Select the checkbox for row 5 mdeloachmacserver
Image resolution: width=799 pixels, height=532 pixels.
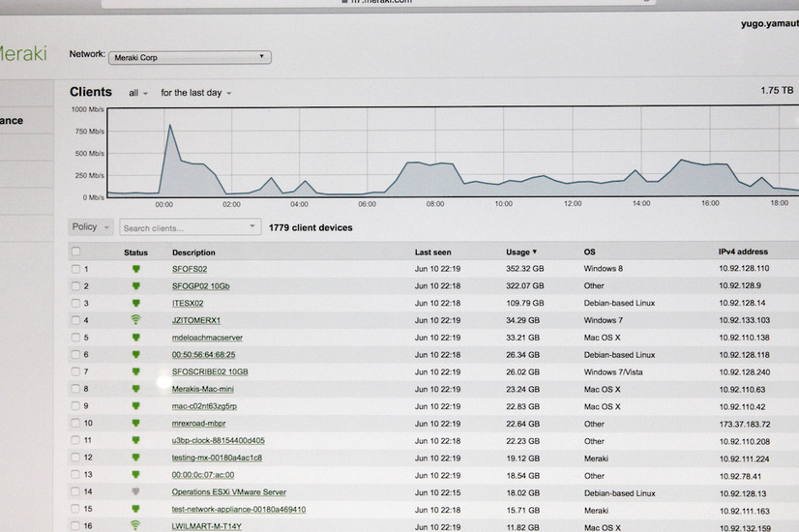coord(76,338)
